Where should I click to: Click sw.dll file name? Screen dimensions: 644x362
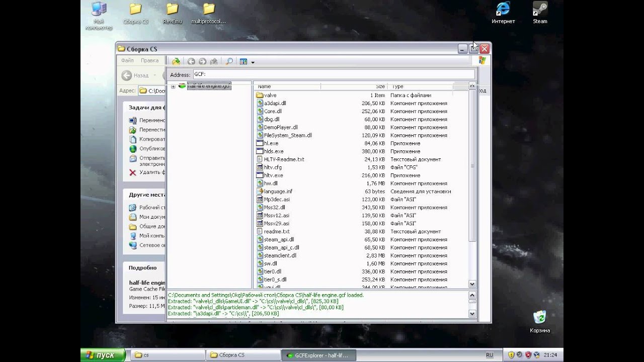coord(271,263)
